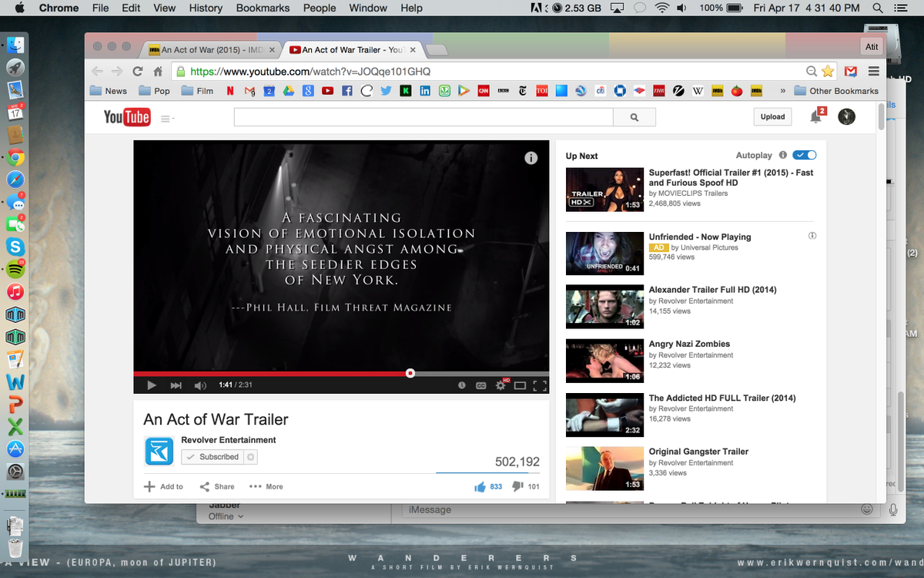Open the player settings gear
This screenshot has height=578, width=924.
pyautogui.click(x=500, y=385)
